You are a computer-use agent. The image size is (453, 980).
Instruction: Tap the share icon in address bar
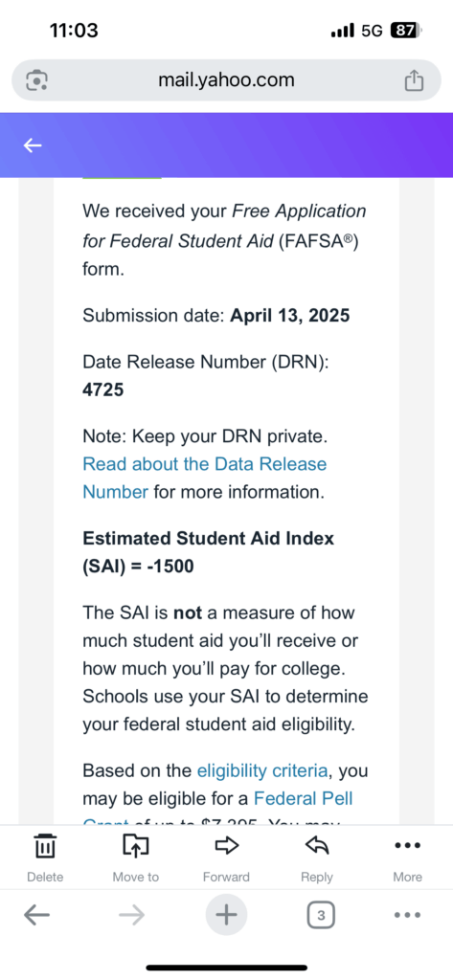[x=414, y=80]
